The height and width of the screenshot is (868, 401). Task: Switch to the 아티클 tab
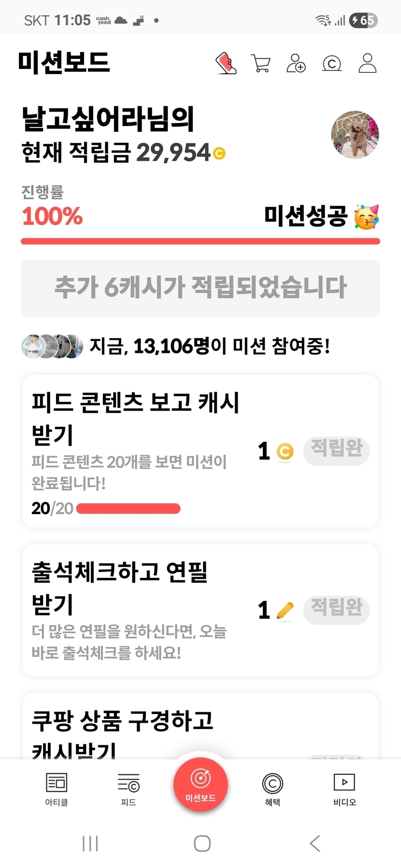57,789
